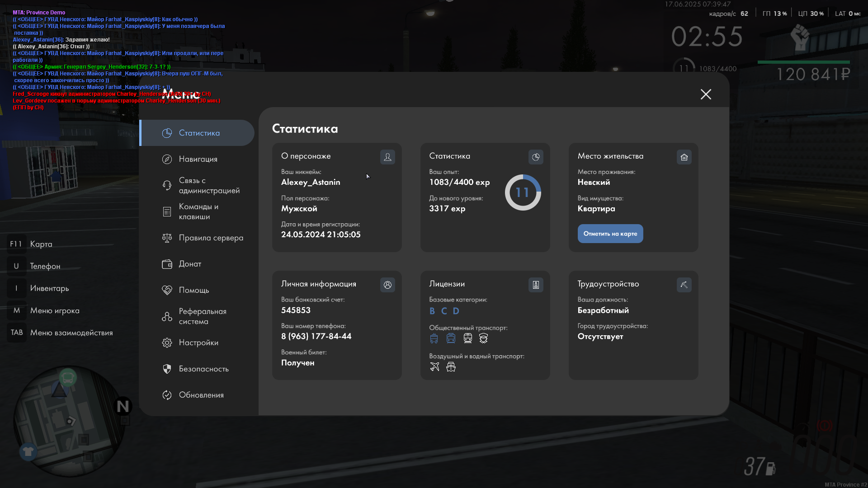Viewport: 868px width, 488px height.
Task: Click the ship license icon
Action: pos(451,367)
